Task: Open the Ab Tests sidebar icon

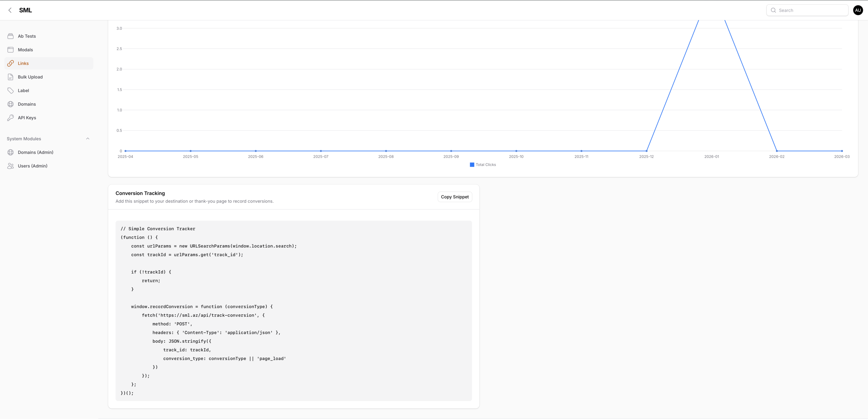Action: point(11,36)
